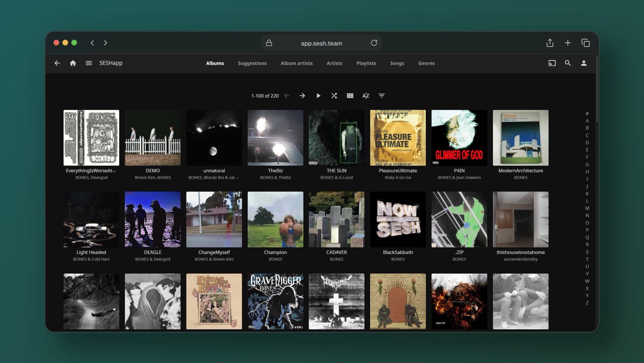Open the ModernArchitecture album cover
Viewport: 644px width, 363px height.
click(521, 137)
